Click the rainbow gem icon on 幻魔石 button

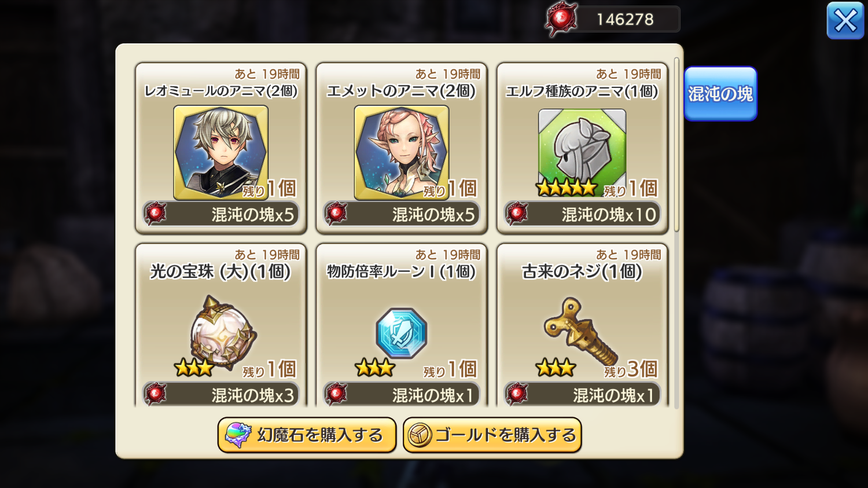point(238,435)
